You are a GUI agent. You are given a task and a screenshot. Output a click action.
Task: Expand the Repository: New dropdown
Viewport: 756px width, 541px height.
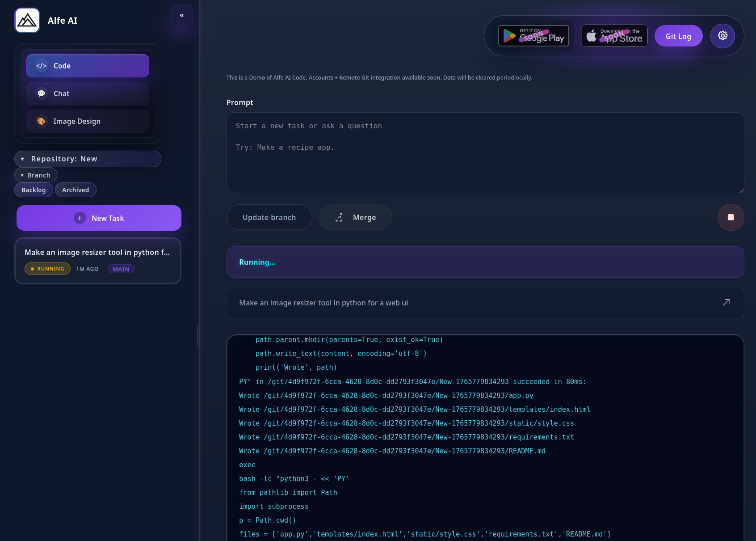coord(87,159)
